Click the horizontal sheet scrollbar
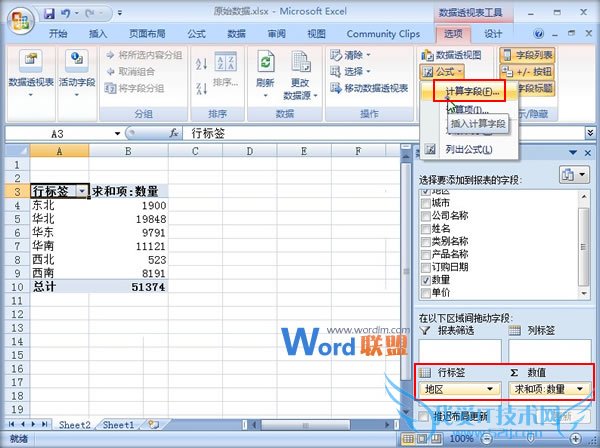600x448 pixels. click(305, 425)
